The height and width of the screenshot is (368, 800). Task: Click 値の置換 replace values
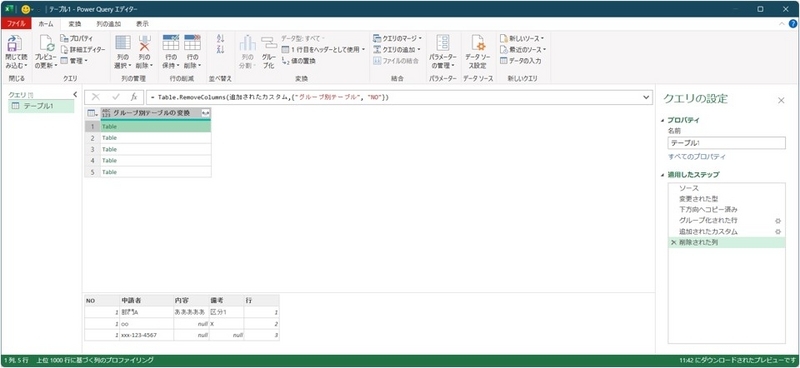(299, 61)
